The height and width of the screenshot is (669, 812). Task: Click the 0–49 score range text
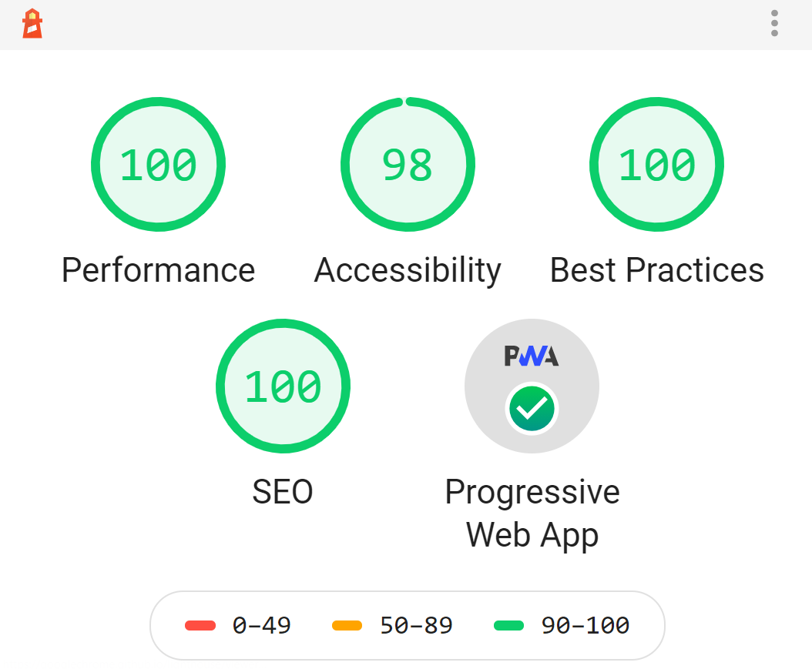[261, 626]
